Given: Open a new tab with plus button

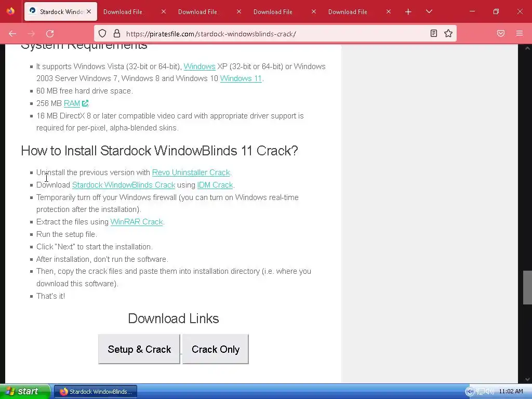Looking at the screenshot, I should click(x=408, y=12).
